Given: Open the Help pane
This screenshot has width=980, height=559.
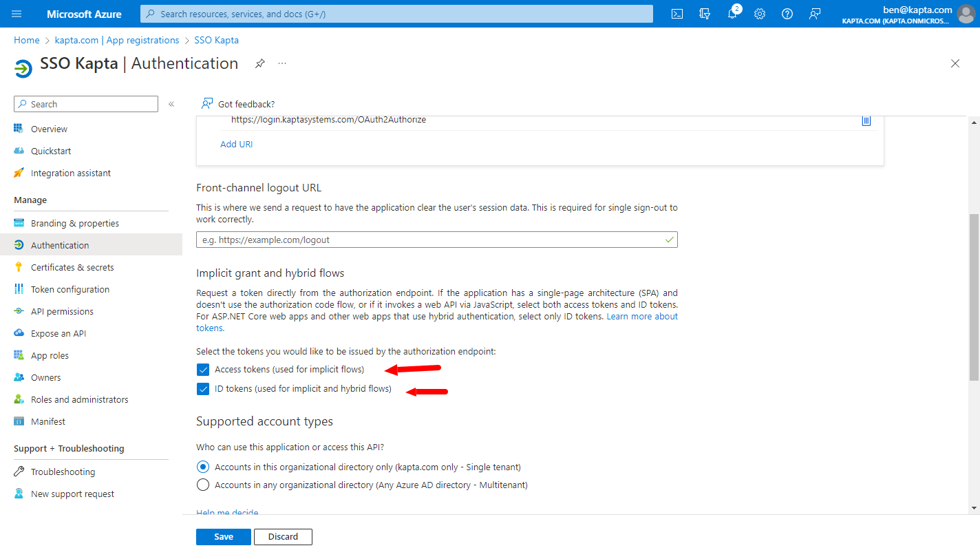Looking at the screenshot, I should 787,13.
